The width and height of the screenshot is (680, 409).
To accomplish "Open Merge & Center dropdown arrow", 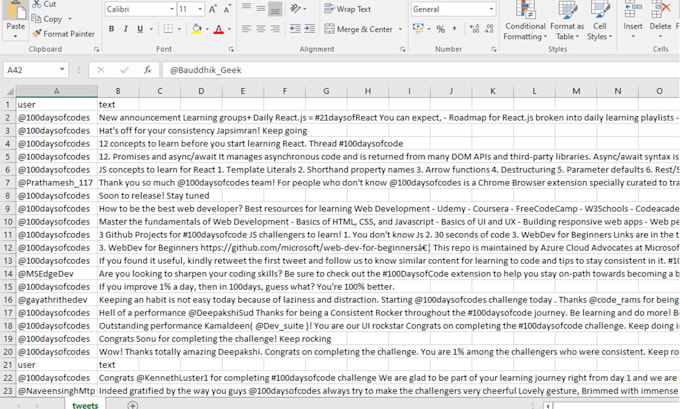I will point(400,29).
